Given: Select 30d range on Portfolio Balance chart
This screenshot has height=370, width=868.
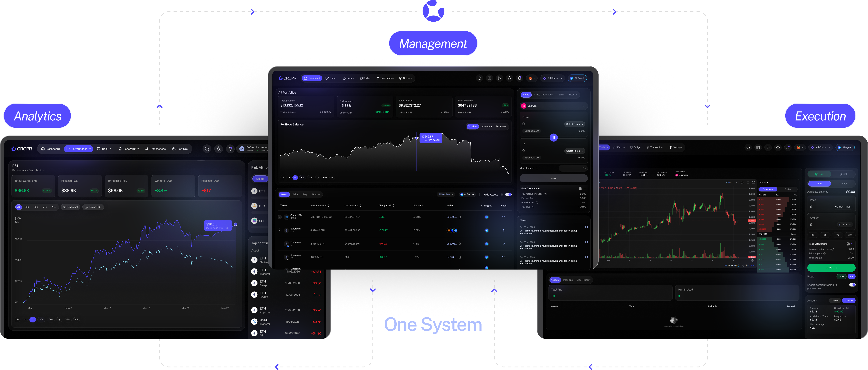Looking at the screenshot, I should (302, 178).
